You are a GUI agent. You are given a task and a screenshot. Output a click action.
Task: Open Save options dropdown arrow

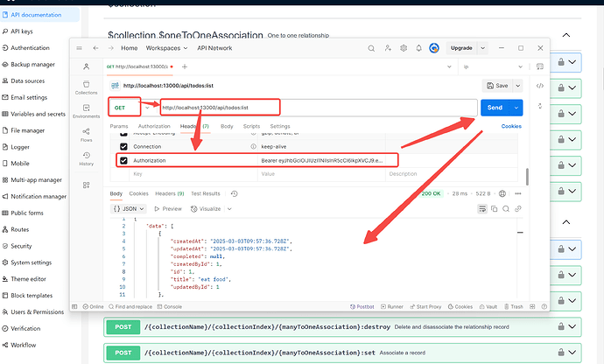coord(517,86)
